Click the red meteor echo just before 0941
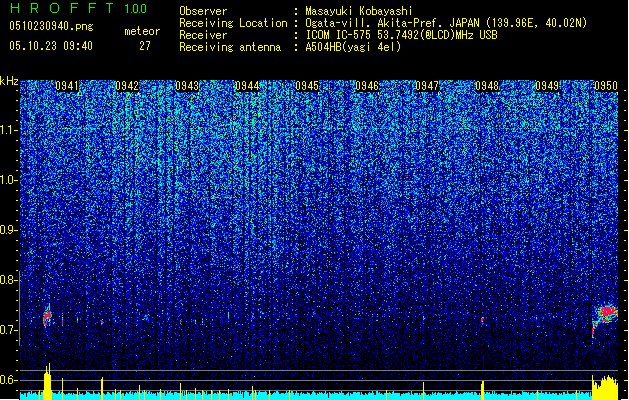The image size is (629, 400). click(x=47, y=316)
